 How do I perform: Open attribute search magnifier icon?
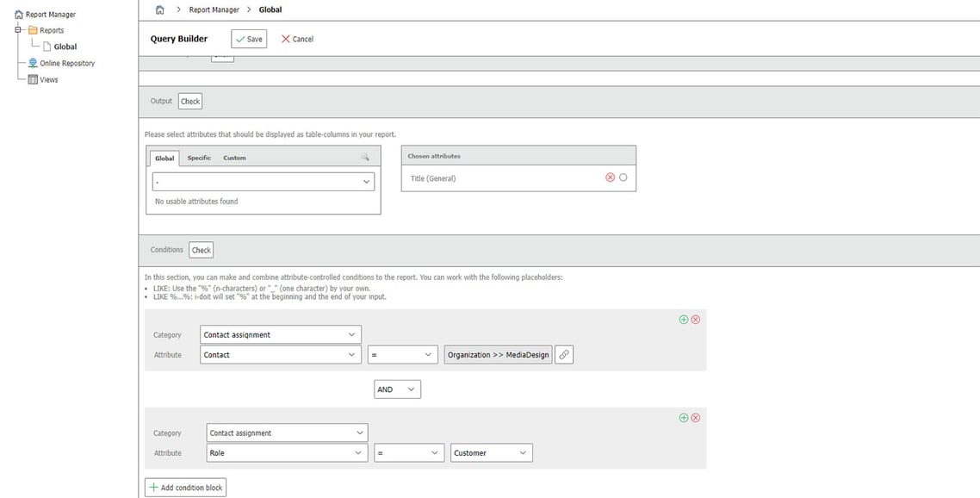[x=365, y=158]
